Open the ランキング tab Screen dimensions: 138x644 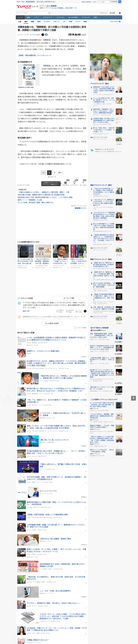click(86, 17)
